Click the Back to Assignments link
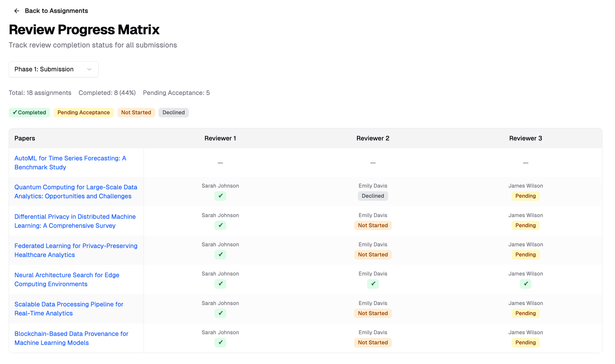 [x=56, y=11]
